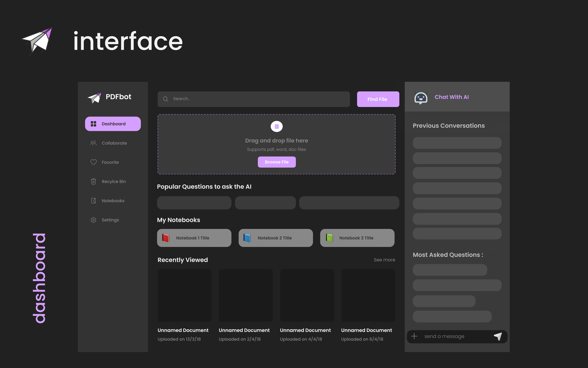Screen dimensions: 588x368
Task: Open Notebook 1 Title card
Action: 194,238
